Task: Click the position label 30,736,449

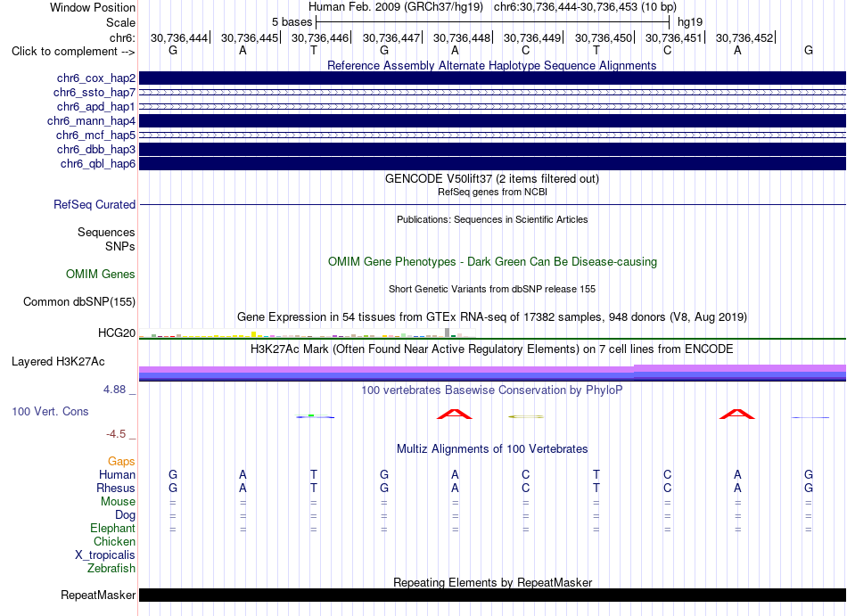Action: coord(532,37)
